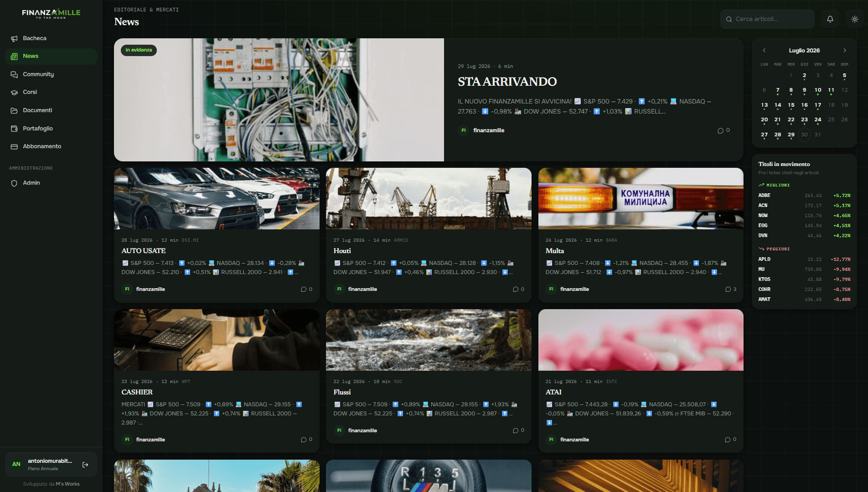
Task: Click finanzamille author on Flussi card
Action: tap(362, 430)
